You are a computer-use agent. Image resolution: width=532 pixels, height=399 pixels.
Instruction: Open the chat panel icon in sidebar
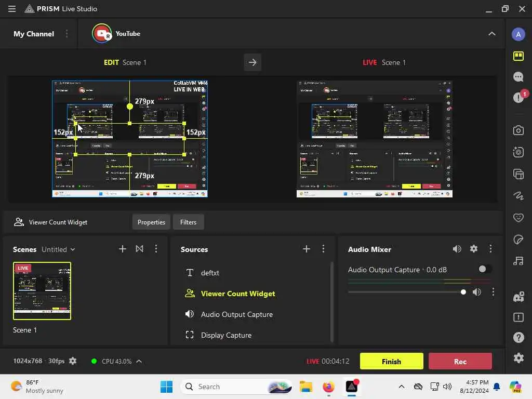[518, 77]
